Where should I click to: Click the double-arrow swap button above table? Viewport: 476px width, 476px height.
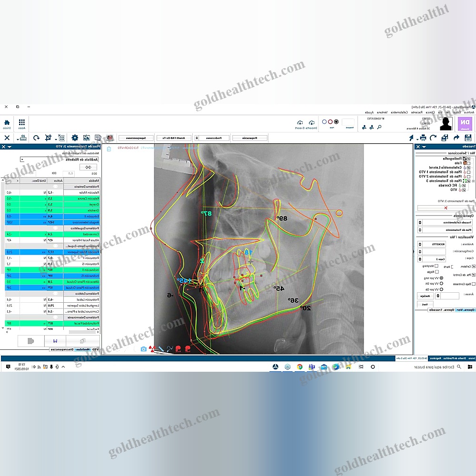point(89,167)
